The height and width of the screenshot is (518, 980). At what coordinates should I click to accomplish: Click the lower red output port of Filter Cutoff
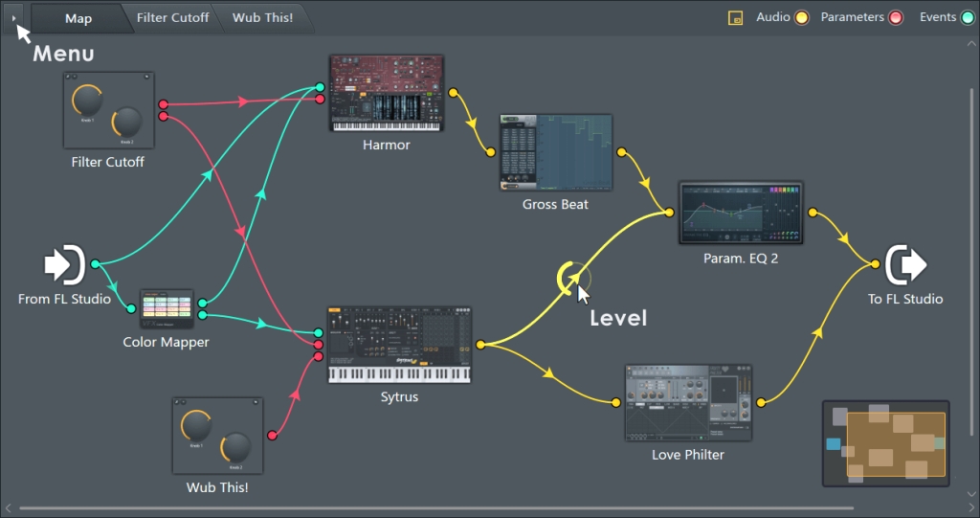click(x=163, y=117)
